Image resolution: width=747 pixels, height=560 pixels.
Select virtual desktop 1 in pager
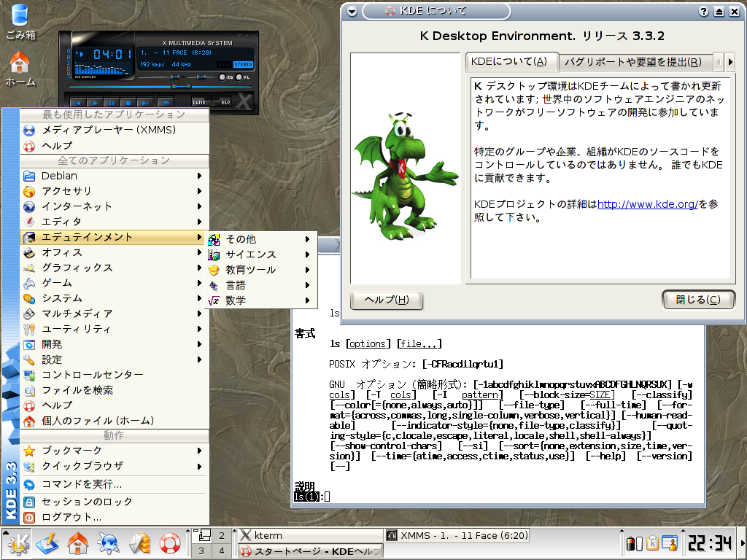click(202, 536)
